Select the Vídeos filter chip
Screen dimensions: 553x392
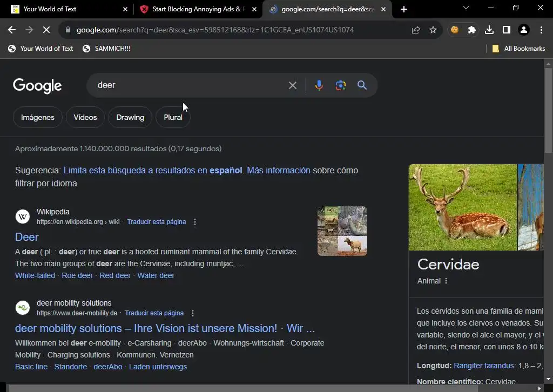coord(85,117)
